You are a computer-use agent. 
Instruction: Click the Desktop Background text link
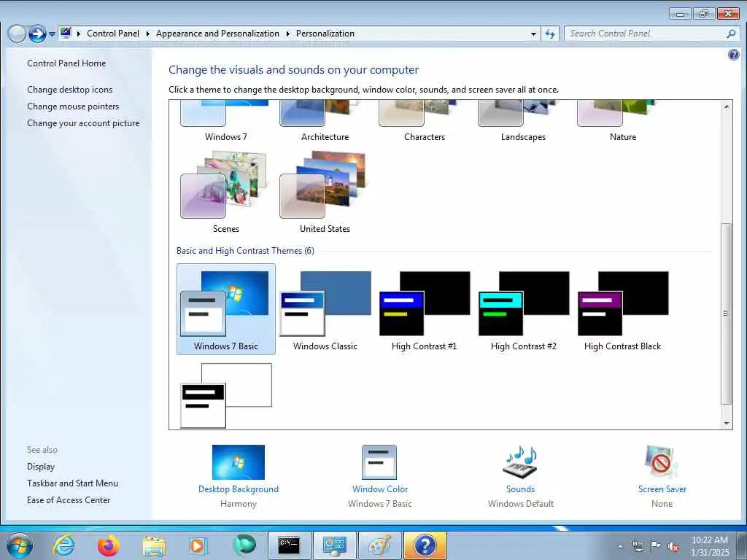(x=239, y=489)
